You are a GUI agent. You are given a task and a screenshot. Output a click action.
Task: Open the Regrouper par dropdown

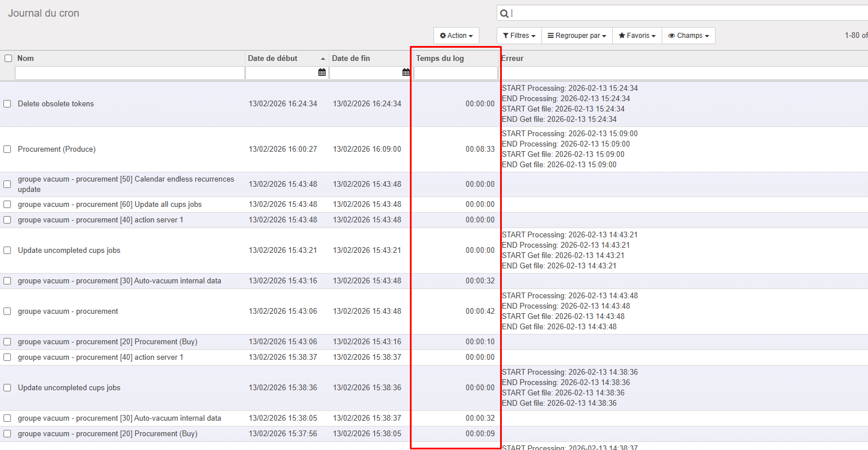(577, 36)
